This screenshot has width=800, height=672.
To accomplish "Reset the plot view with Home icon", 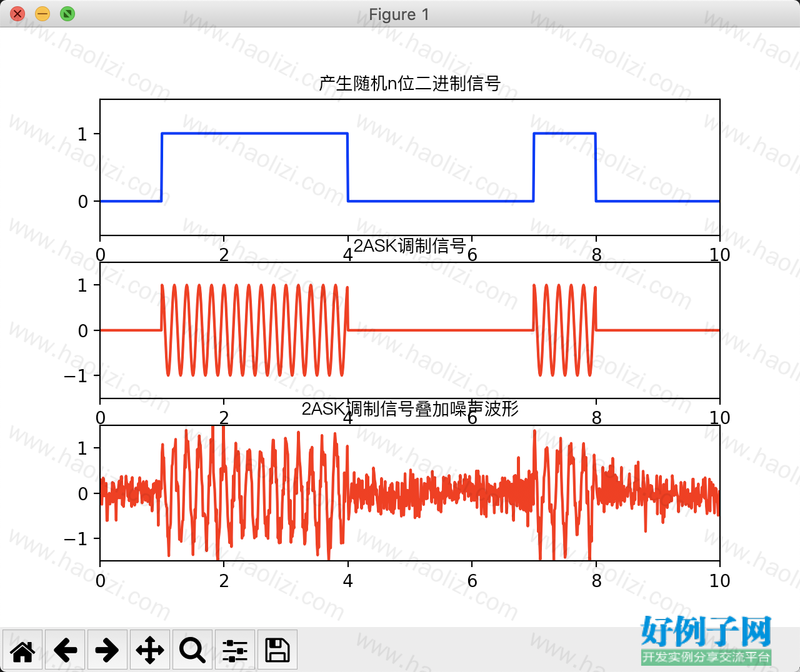I will [22, 650].
